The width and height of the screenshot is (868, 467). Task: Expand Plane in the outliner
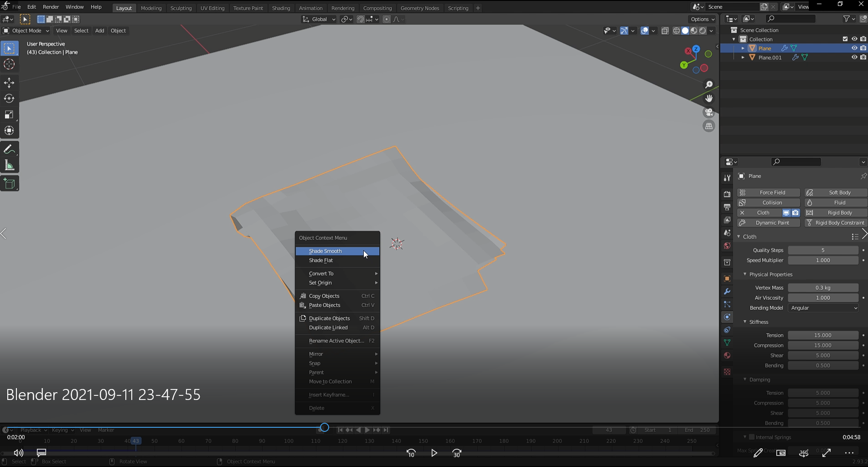[x=743, y=48]
